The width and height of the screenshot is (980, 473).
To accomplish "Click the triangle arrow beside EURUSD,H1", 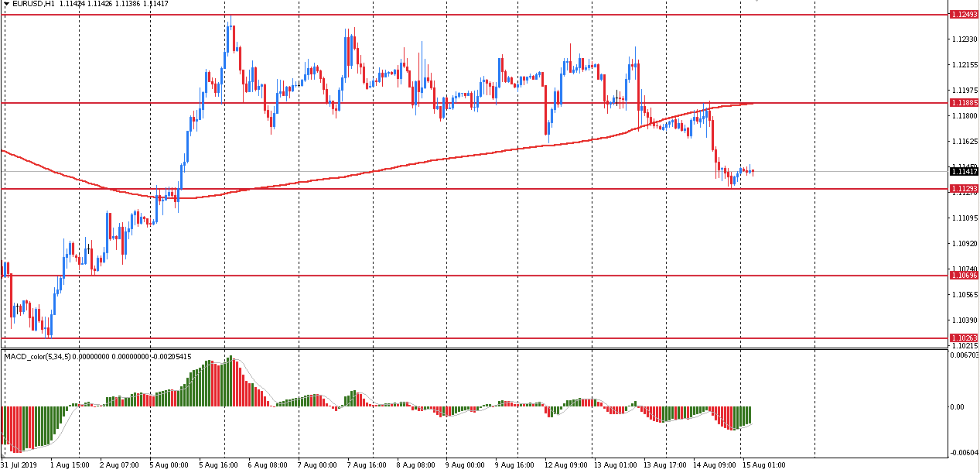I will (5, 4).
